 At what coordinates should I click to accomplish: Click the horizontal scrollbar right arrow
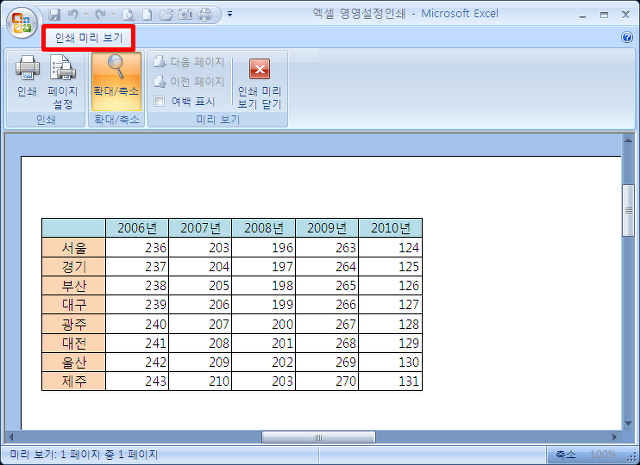pyautogui.click(x=614, y=437)
